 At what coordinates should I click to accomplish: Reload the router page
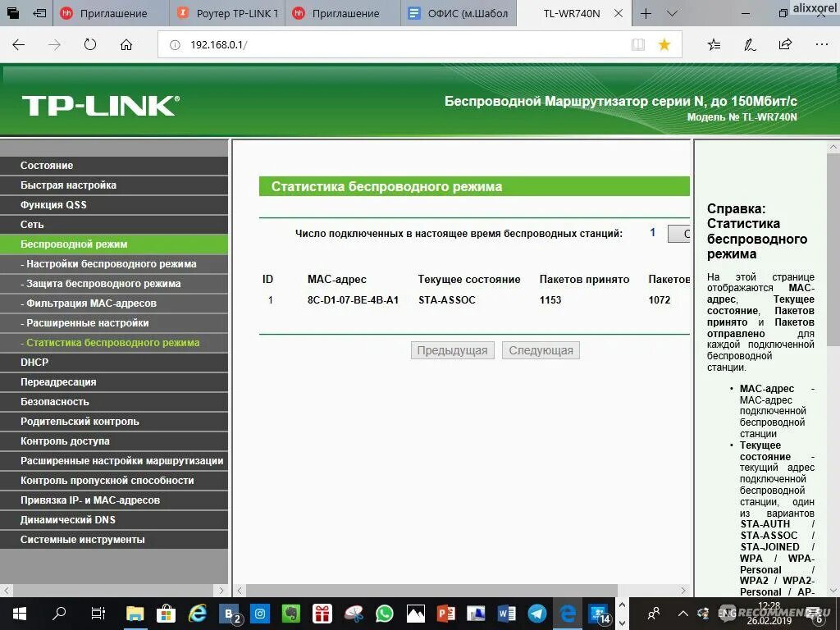(90, 45)
